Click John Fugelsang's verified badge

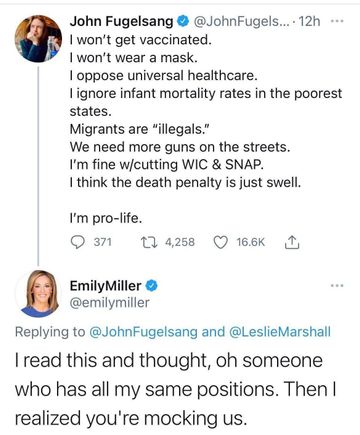(x=182, y=21)
